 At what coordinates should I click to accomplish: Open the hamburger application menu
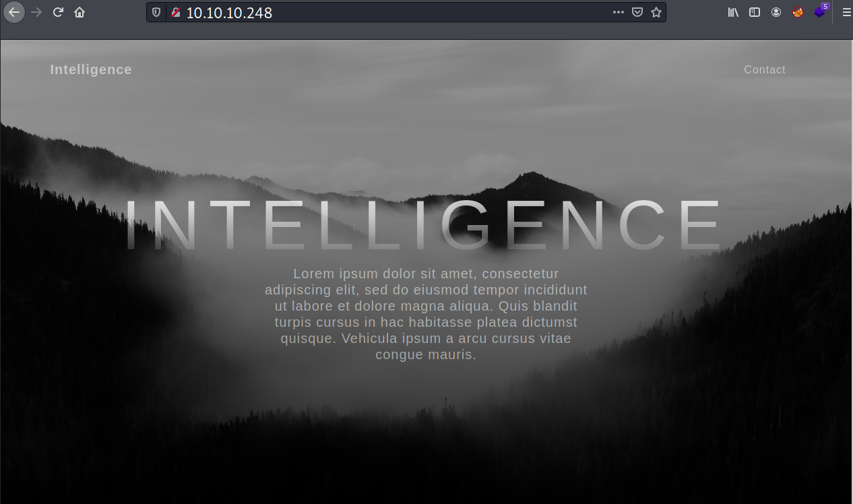[x=846, y=12]
